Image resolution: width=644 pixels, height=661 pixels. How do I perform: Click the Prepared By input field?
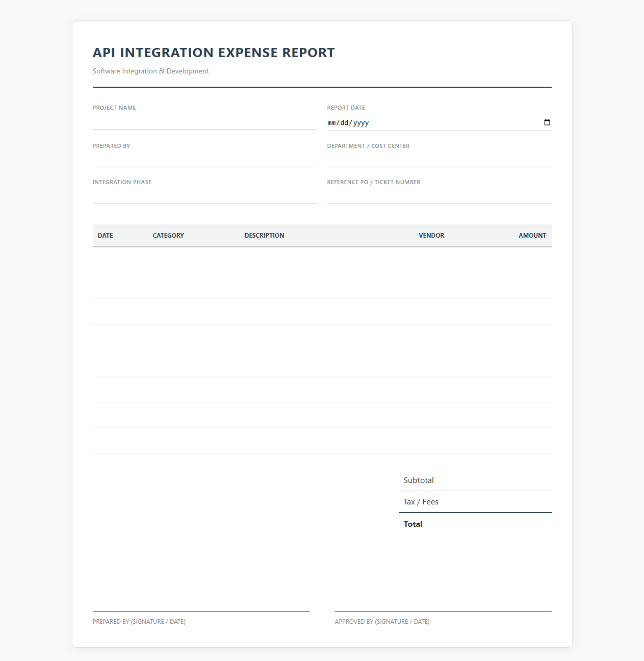tap(204, 160)
